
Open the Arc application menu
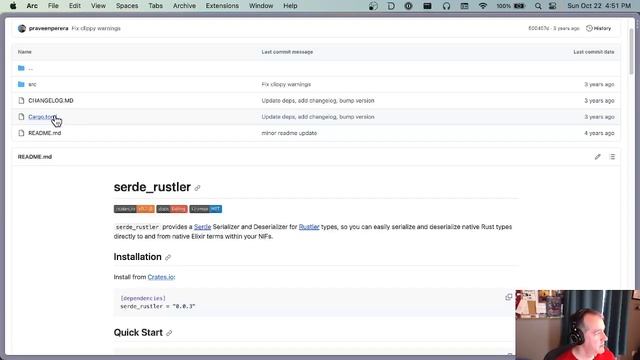pos(32,6)
